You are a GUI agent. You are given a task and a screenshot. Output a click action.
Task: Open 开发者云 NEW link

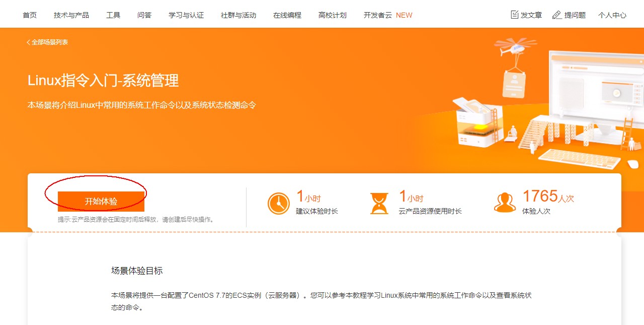tap(388, 15)
